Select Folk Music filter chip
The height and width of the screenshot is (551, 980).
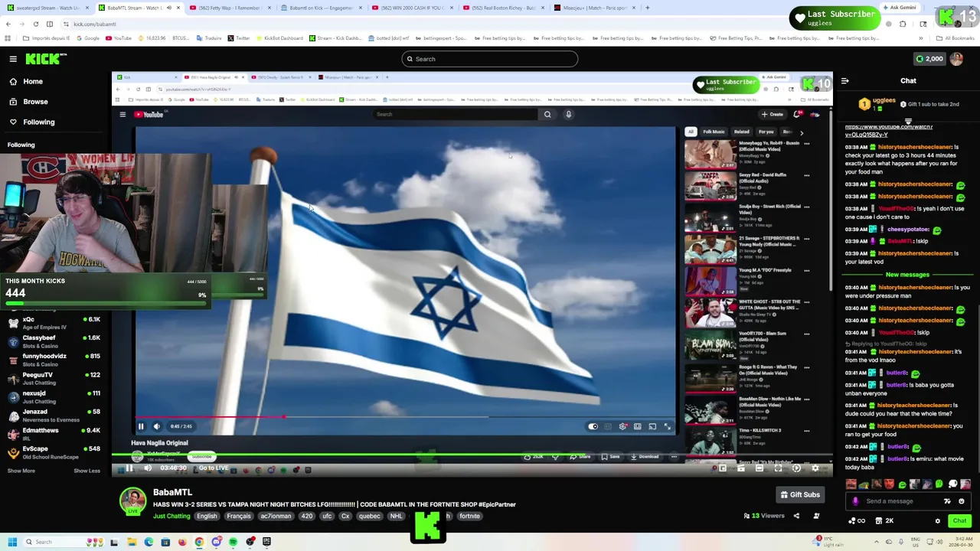[x=714, y=132]
